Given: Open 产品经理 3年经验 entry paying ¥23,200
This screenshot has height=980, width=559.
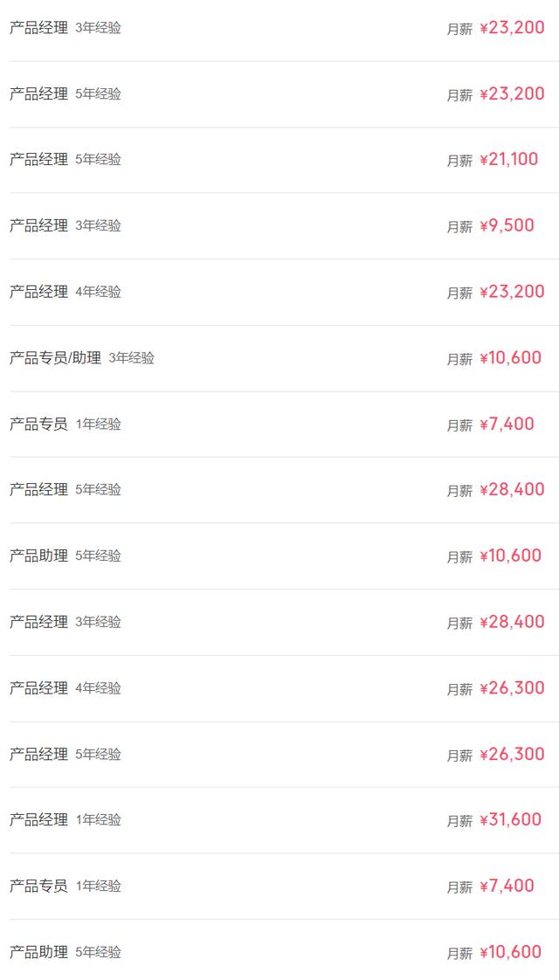Looking at the screenshot, I should (x=38, y=28).
